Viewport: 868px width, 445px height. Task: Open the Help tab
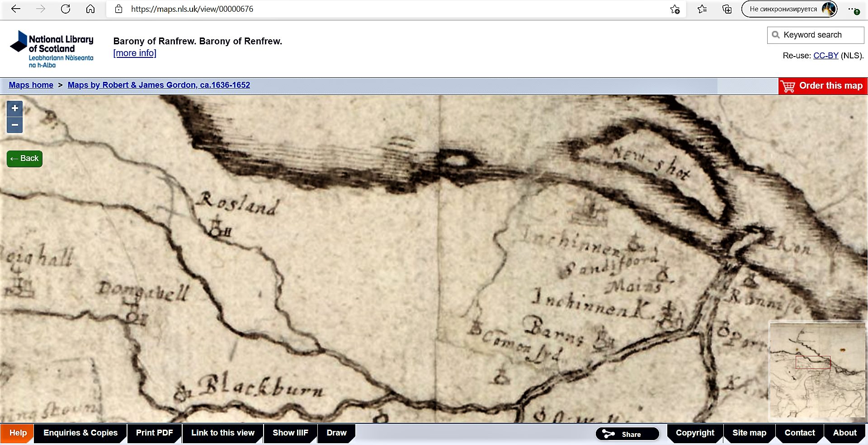coord(18,433)
